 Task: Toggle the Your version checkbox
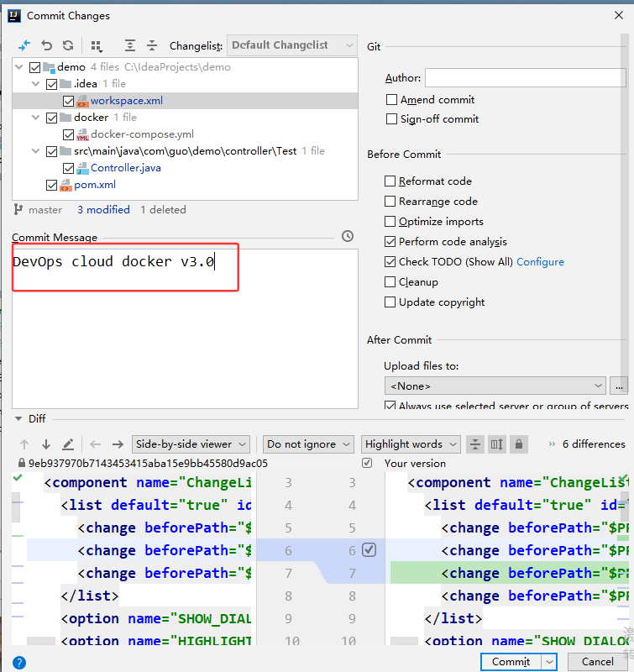pyautogui.click(x=367, y=463)
